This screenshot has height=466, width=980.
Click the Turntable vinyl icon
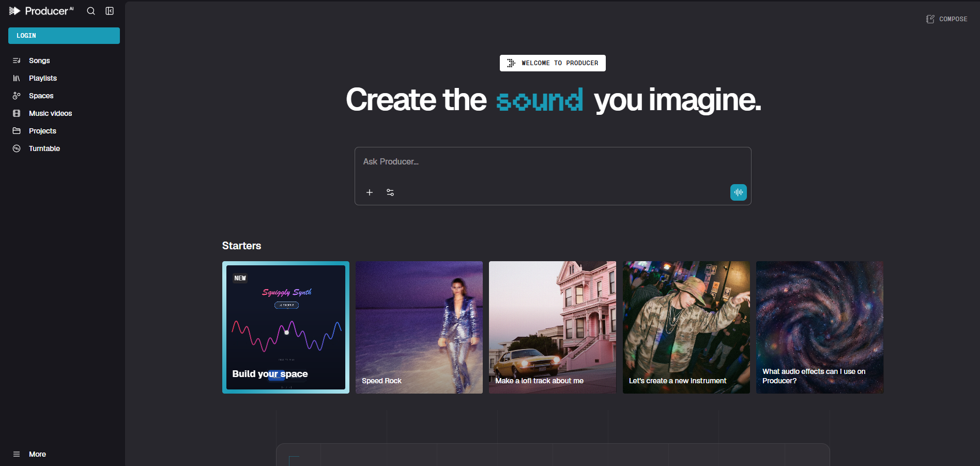[x=17, y=148]
